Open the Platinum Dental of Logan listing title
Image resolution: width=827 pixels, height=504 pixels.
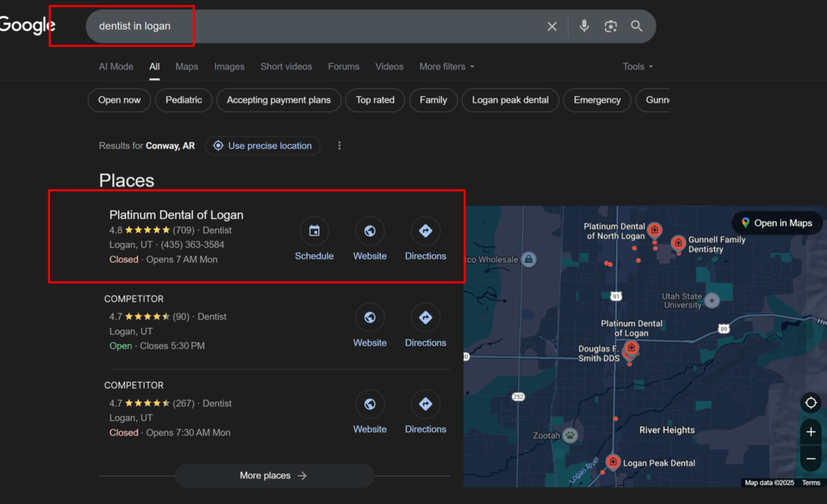[176, 215]
